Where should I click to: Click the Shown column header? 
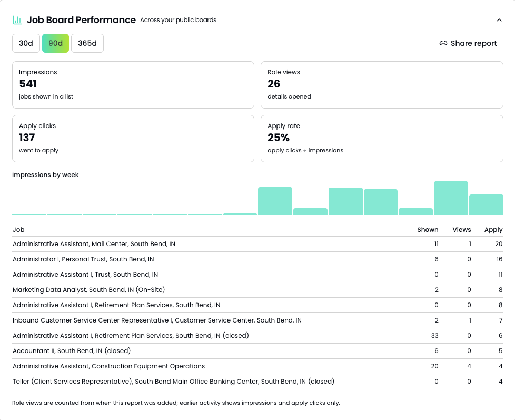[428, 230]
